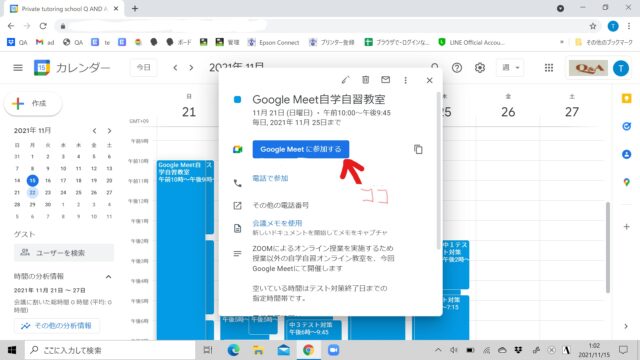Delete the event with the trash icon

click(x=366, y=80)
